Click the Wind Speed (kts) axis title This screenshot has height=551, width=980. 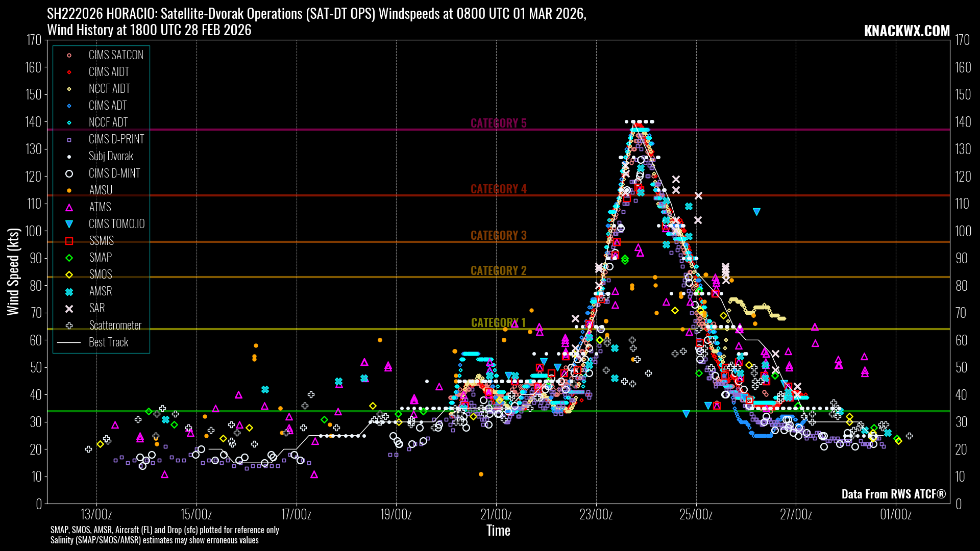(x=13, y=271)
